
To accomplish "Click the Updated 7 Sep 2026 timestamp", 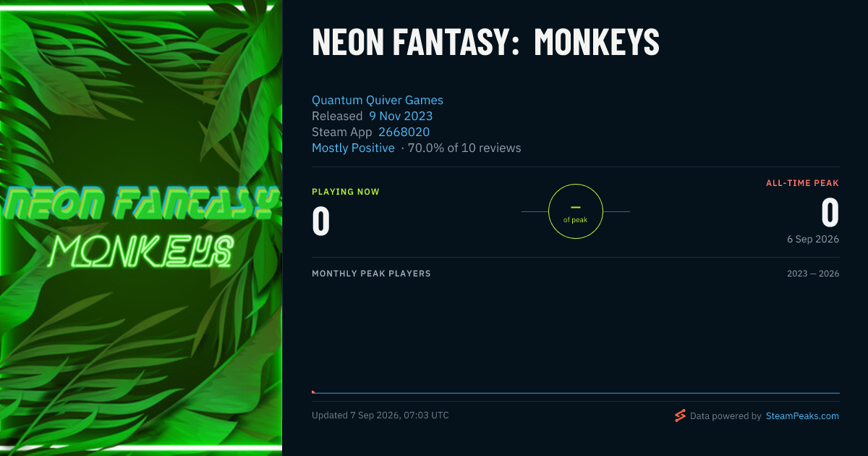I will [380, 415].
